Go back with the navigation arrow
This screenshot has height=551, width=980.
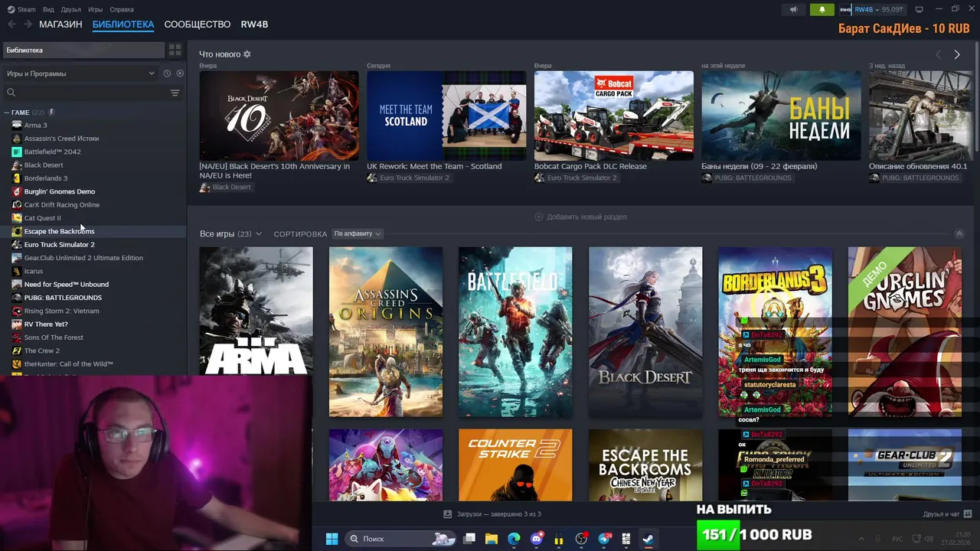pos(11,24)
